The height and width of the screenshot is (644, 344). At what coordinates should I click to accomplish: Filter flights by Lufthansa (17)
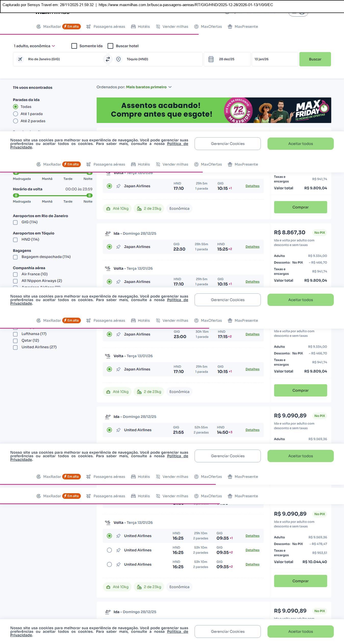[x=16, y=334]
